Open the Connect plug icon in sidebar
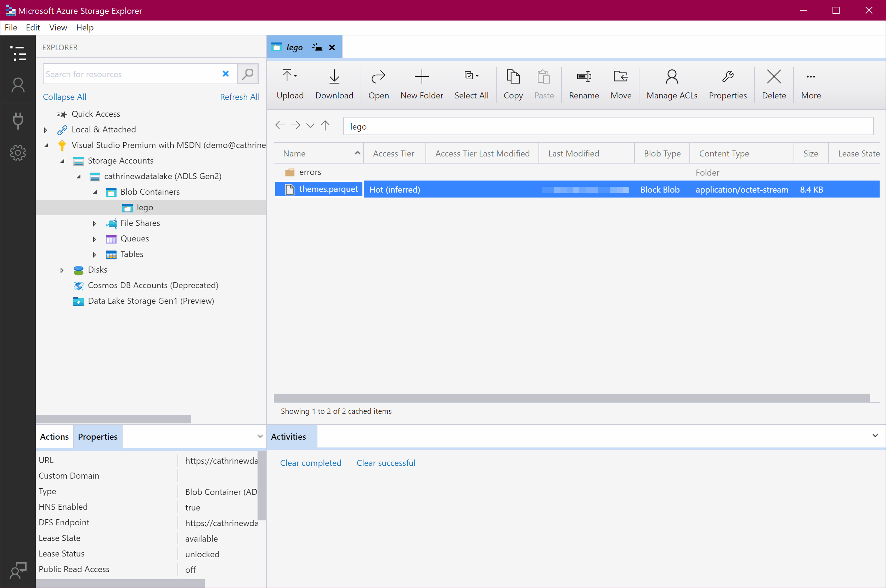The width and height of the screenshot is (886, 588). click(x=18, y=120)
